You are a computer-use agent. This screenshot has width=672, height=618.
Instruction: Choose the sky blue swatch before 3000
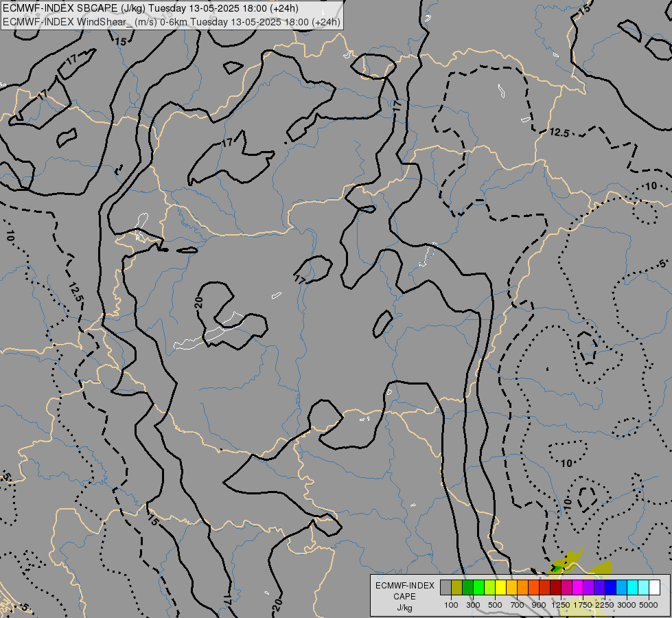621,588
